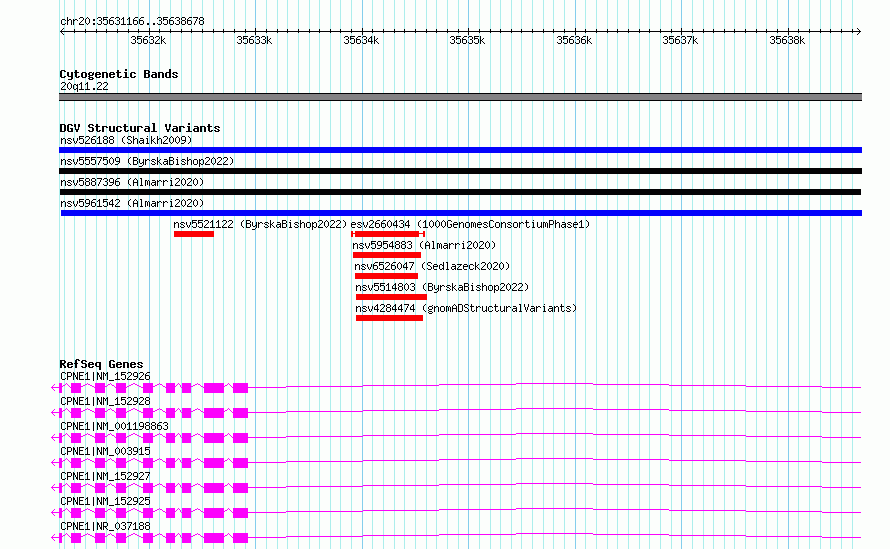Open the nsv5887396 (Almarri2020) label

click(x=132, y=182)
